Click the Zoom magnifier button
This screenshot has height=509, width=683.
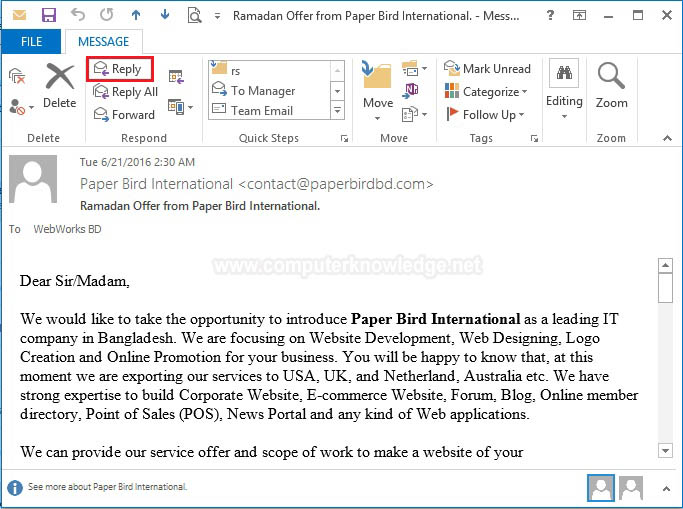pos(612,85)
